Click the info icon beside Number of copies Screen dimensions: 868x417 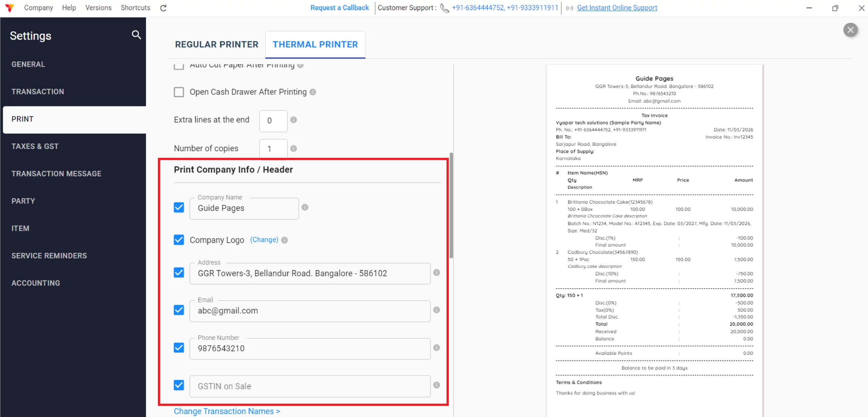pos(293,148)
